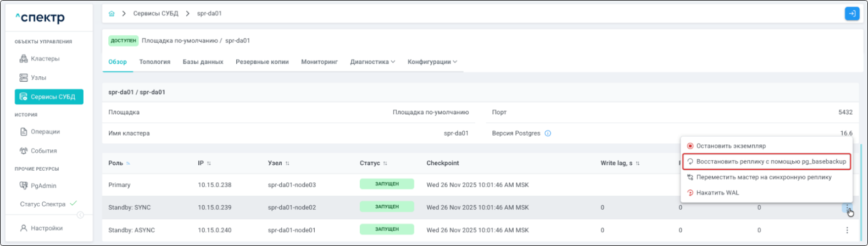Sort table by Роль column
This screenshot has width=868, height=246.
click(x=129, y=164)
